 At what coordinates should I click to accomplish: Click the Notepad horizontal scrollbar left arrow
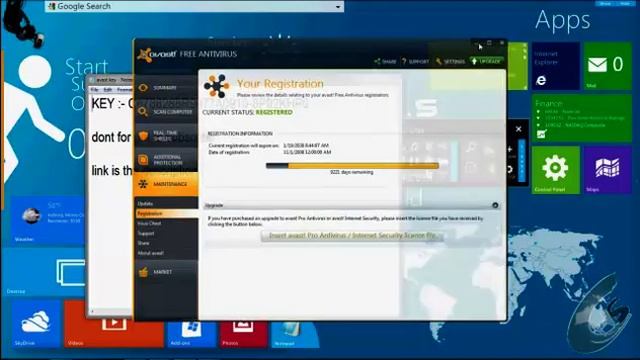point(92,311)
